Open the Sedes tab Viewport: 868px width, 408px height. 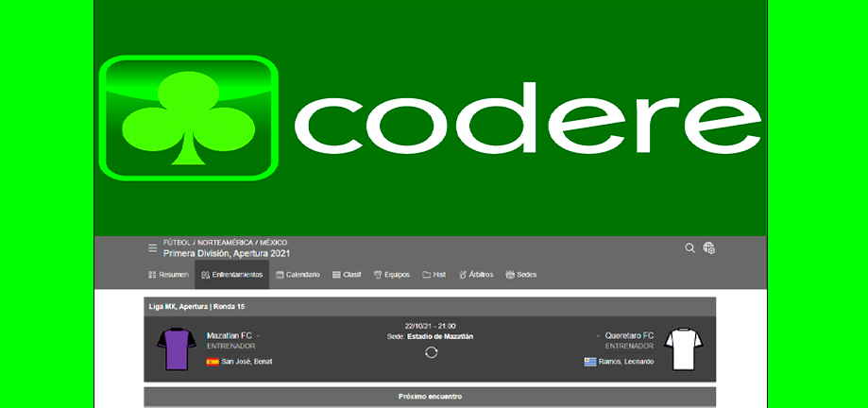pos(521,275)
